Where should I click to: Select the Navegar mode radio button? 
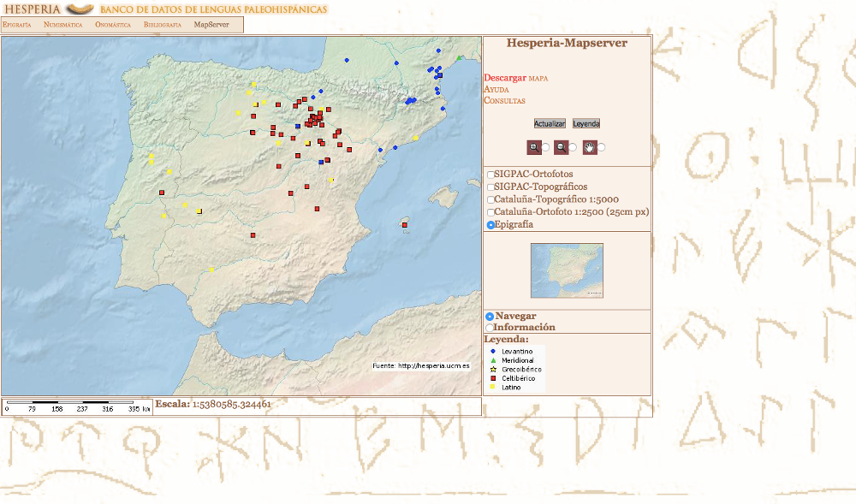[490, 317]
